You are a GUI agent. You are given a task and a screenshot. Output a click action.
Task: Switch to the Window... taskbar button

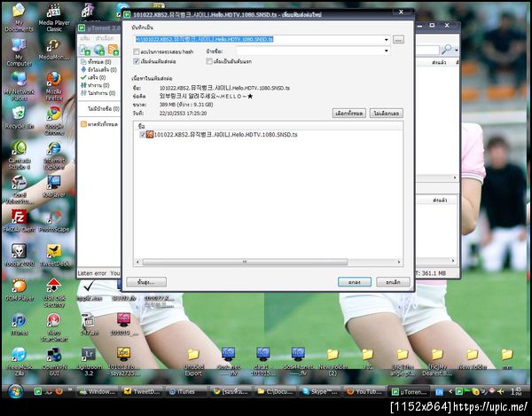(98, 391)
